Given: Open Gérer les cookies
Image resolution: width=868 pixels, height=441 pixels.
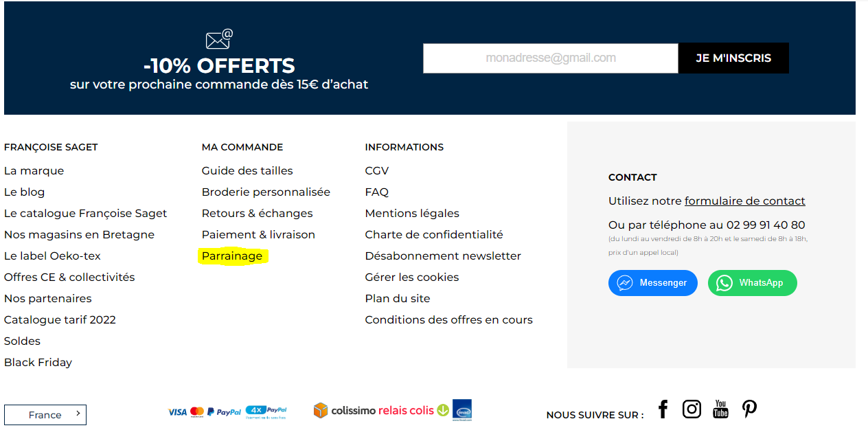Looking at the screenshot, I should point(412,278).
